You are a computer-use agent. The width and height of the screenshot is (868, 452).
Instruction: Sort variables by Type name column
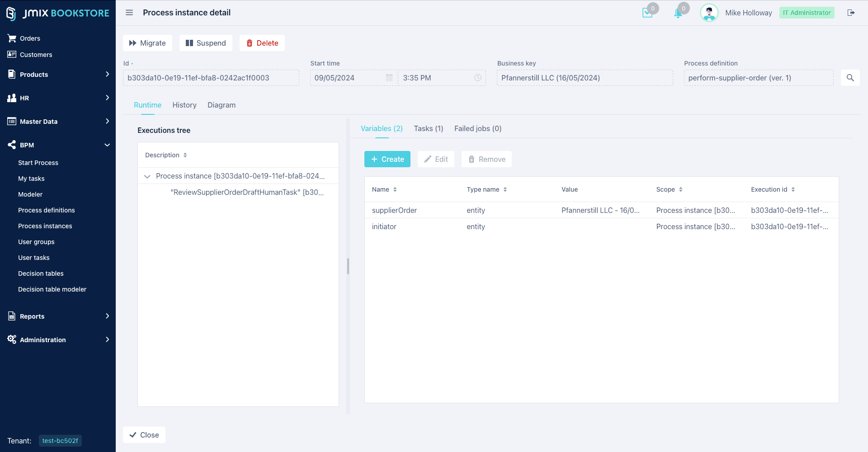click(x=505, y=189)
